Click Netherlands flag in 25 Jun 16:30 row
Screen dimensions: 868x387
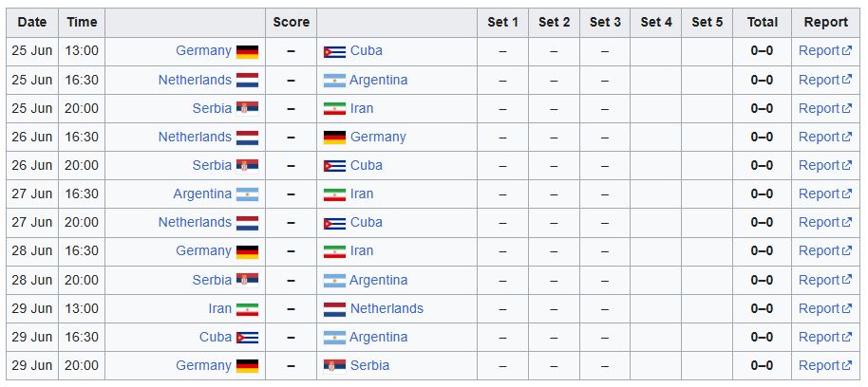coord(247,81)
